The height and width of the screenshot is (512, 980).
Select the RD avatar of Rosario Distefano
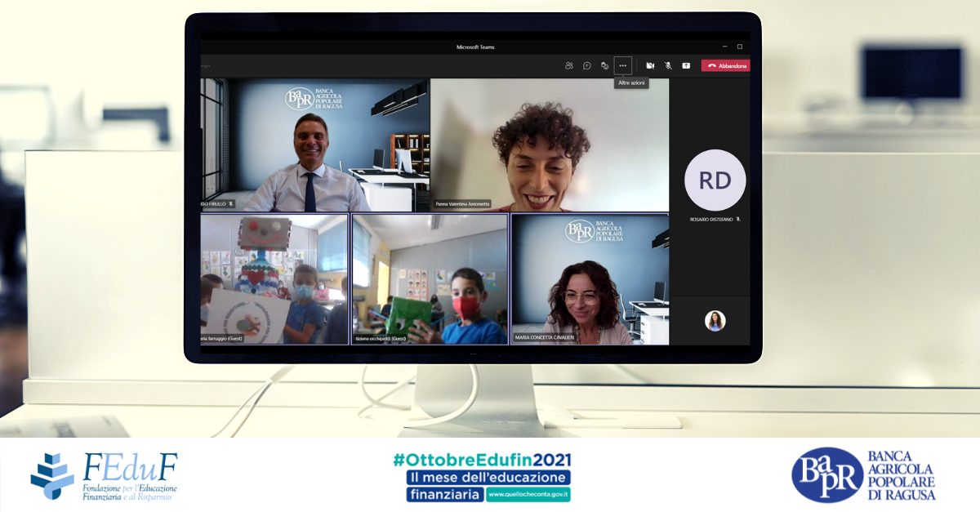pyautogui.click(x=715, y=180)
